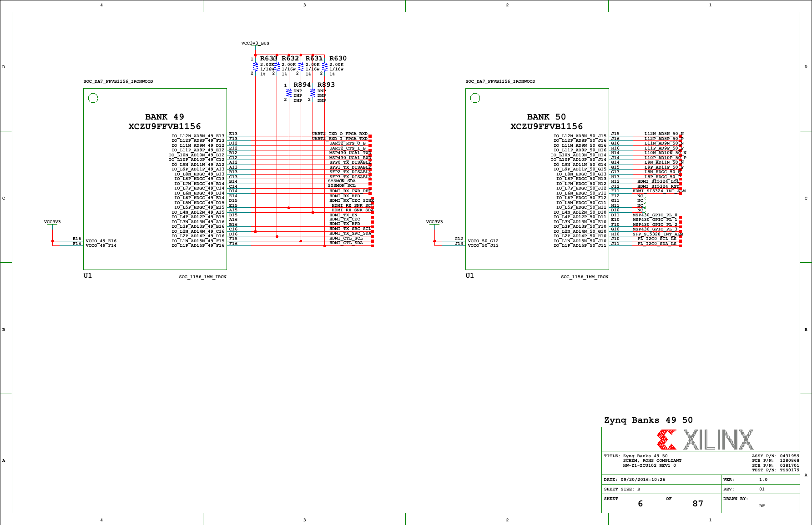Click the IO_L12N_AD8N_49_E13 pin name
This screenshot has height=525, width=812.
(x=198, y=136)
